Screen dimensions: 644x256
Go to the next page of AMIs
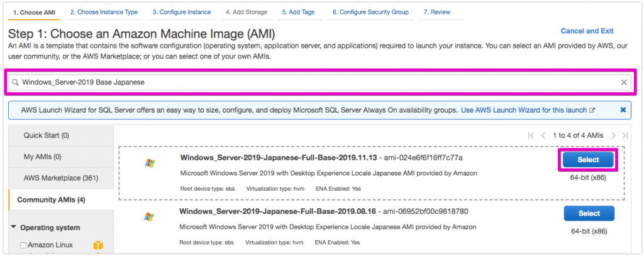pos(614,135)
